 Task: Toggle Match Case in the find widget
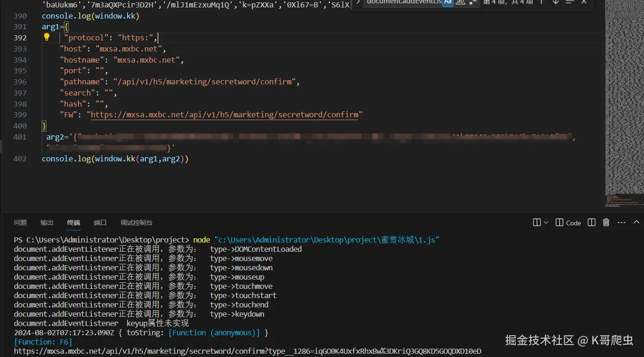tap(448, 2)
